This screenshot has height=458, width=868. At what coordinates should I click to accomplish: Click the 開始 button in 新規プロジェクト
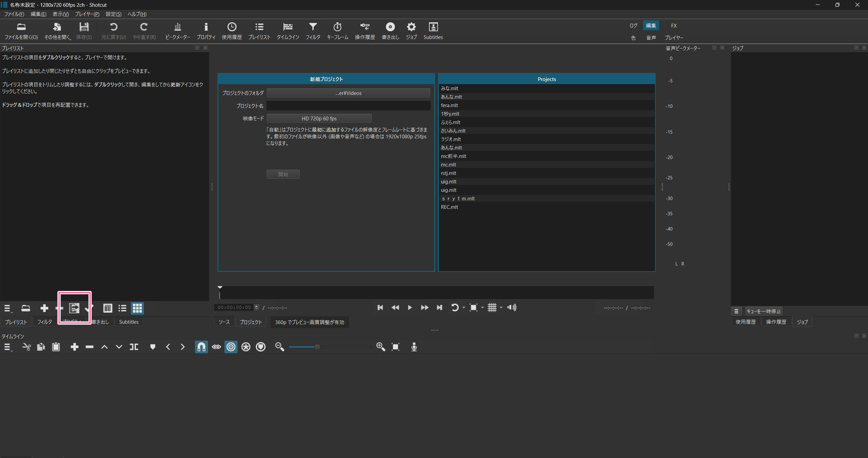(283, 174)
